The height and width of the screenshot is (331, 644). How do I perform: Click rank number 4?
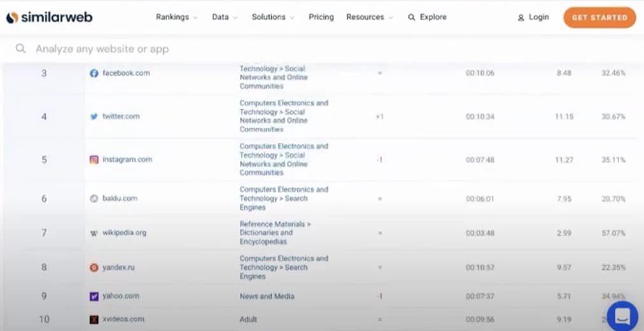point(44,116)
